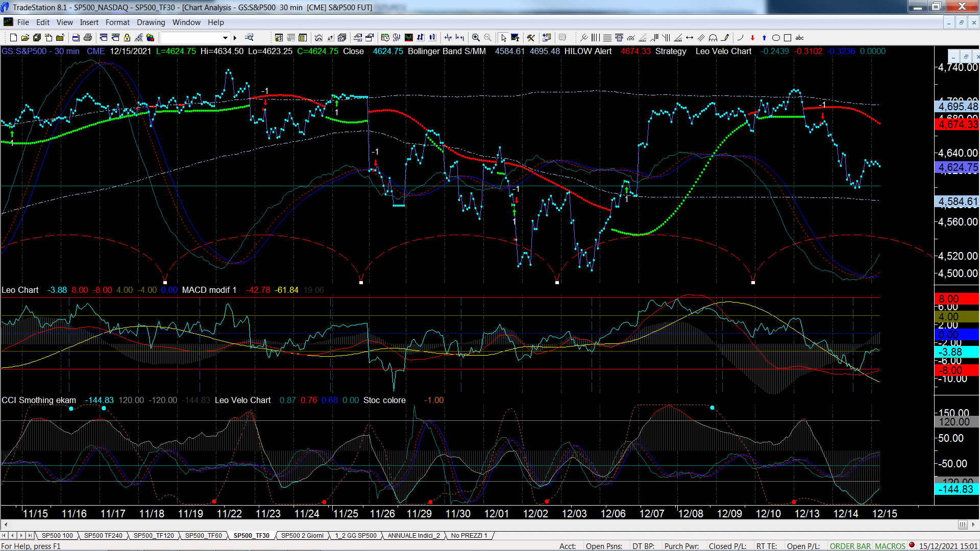Select the rectangle drawing tool
This screenshot has width=980, height=551.
(788, 38)
